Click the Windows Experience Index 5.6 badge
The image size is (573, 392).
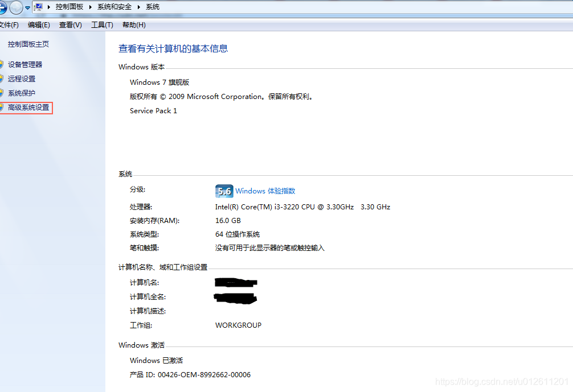tap(224, 191)
